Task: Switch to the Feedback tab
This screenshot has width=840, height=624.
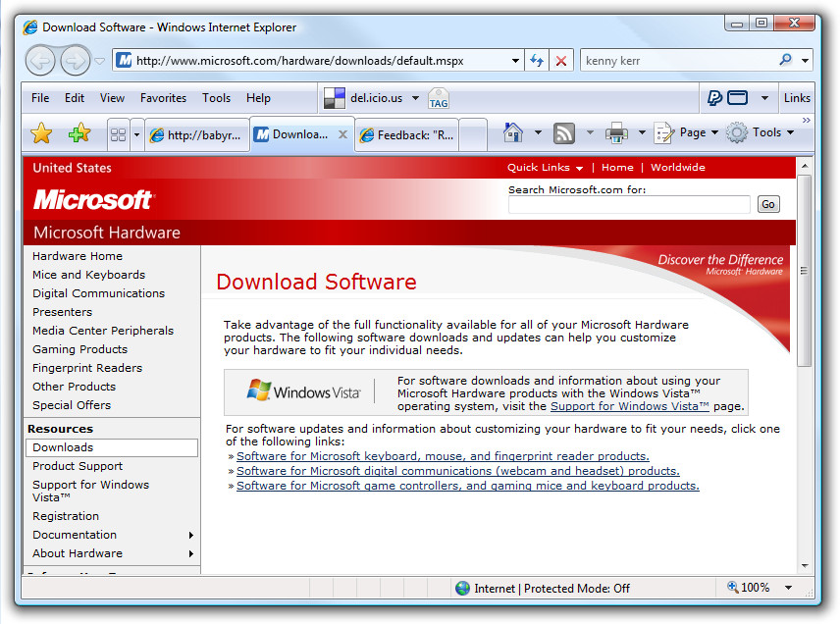Action: (407, 135)
